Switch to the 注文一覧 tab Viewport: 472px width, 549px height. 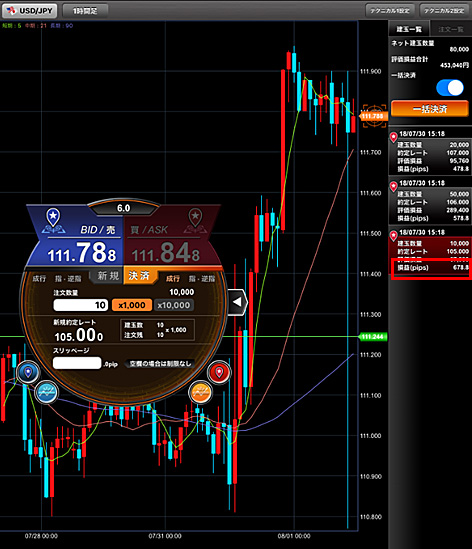[x=450, y=29]
